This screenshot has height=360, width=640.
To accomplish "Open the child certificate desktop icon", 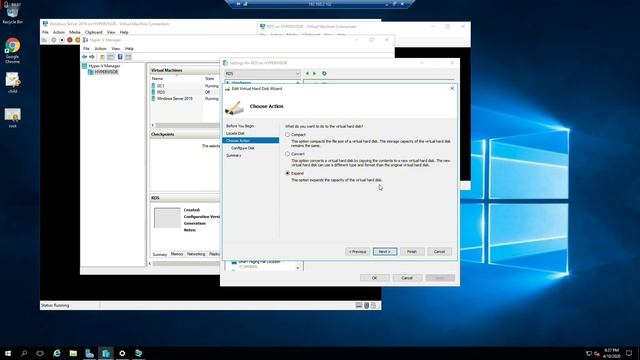I will click(12, 82).
